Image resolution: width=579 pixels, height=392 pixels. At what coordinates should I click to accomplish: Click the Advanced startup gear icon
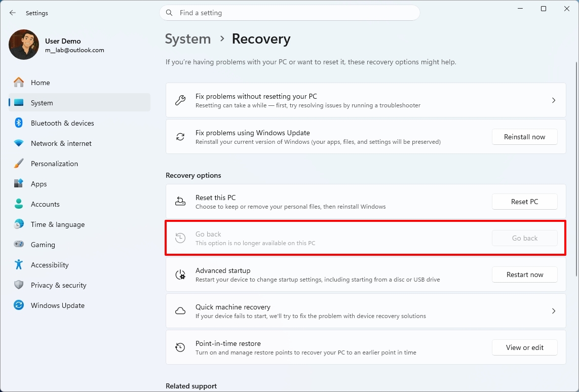point(180,275)
